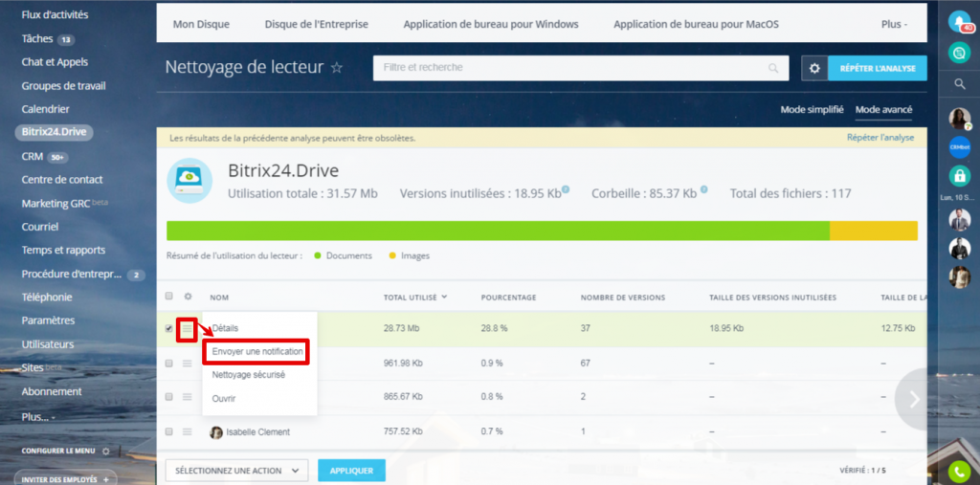This screenshot has width=980, height=485.
Task: Open the woman avatar at top of right panel
Action: [x=959, y=118]
